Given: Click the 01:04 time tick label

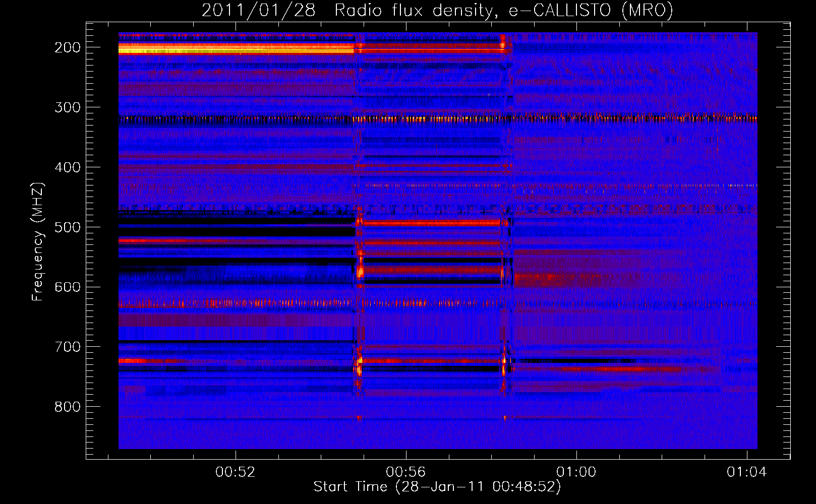Looking at the screenshot, I should [747, 472].
